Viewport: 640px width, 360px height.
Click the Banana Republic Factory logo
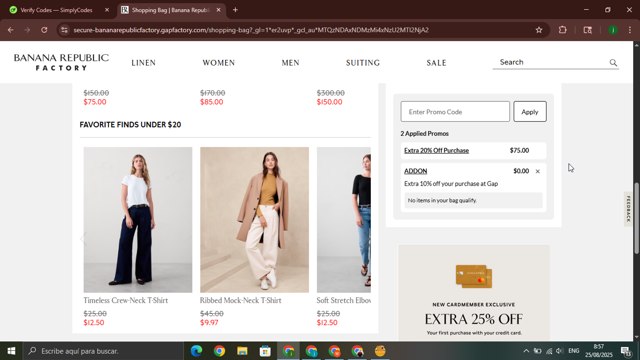coord(61,62)
